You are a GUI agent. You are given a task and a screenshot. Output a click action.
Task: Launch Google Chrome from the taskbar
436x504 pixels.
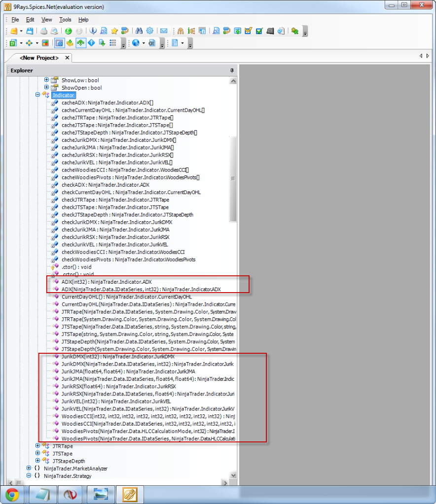[12, 493]
